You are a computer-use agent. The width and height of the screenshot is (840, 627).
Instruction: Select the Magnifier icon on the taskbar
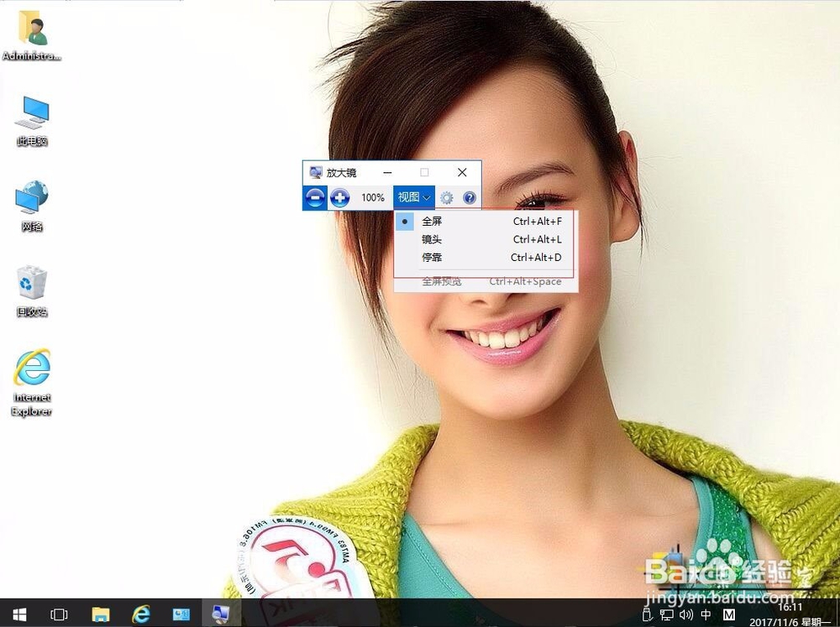coord(220,614)
